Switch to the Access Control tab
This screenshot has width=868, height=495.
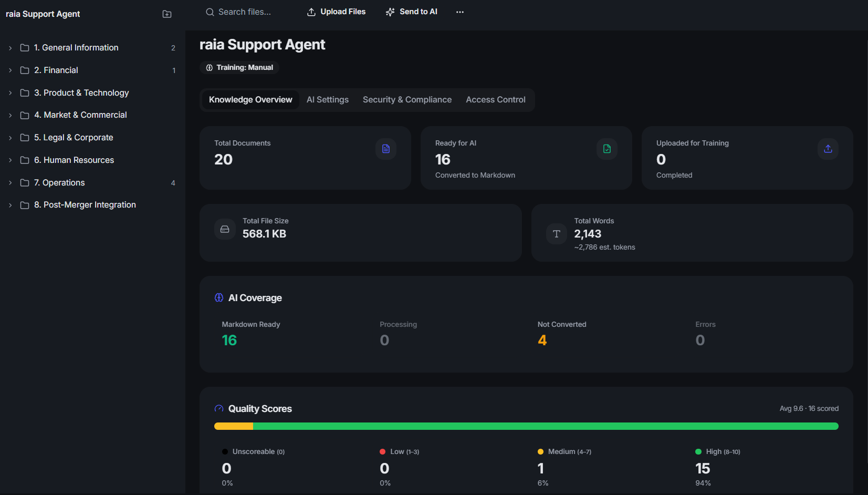[x=496, y=100]
